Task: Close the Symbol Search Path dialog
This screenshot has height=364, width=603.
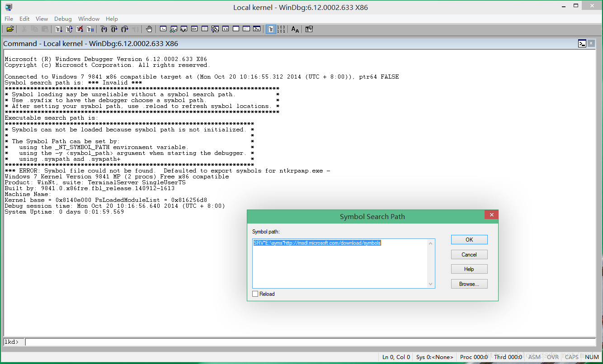Action: click(x=491, y=215)
